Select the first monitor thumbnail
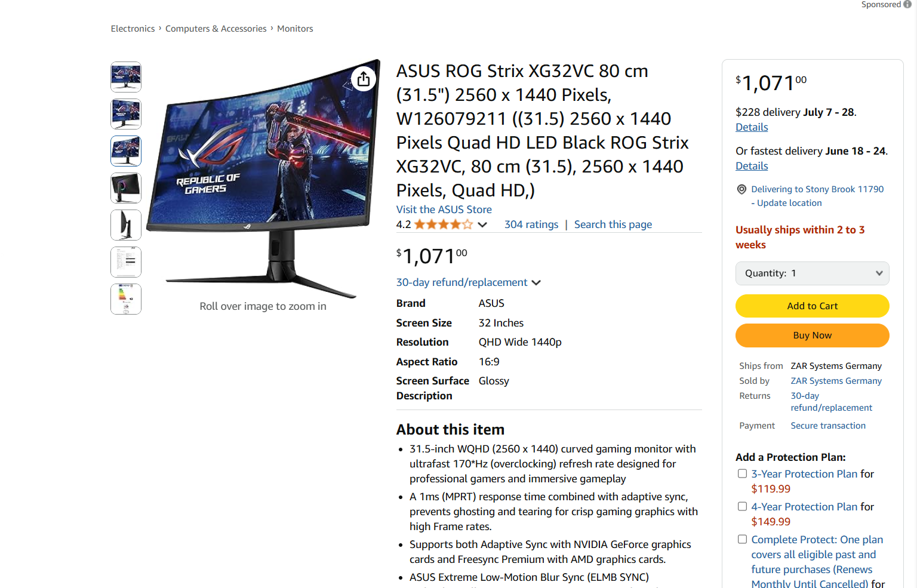The width and height of the screenshot is (917, 588). (x=126, y=77)
